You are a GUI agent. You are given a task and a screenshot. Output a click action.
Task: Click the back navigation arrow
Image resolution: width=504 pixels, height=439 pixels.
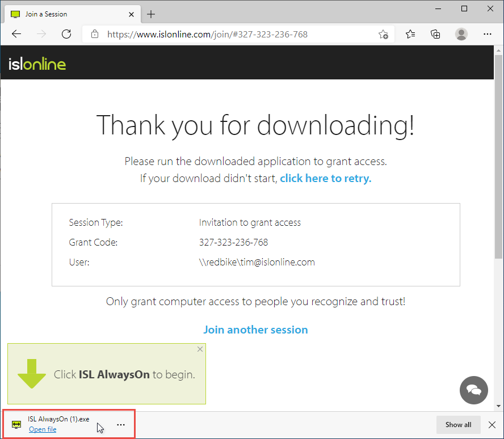(x=16, y=34)
